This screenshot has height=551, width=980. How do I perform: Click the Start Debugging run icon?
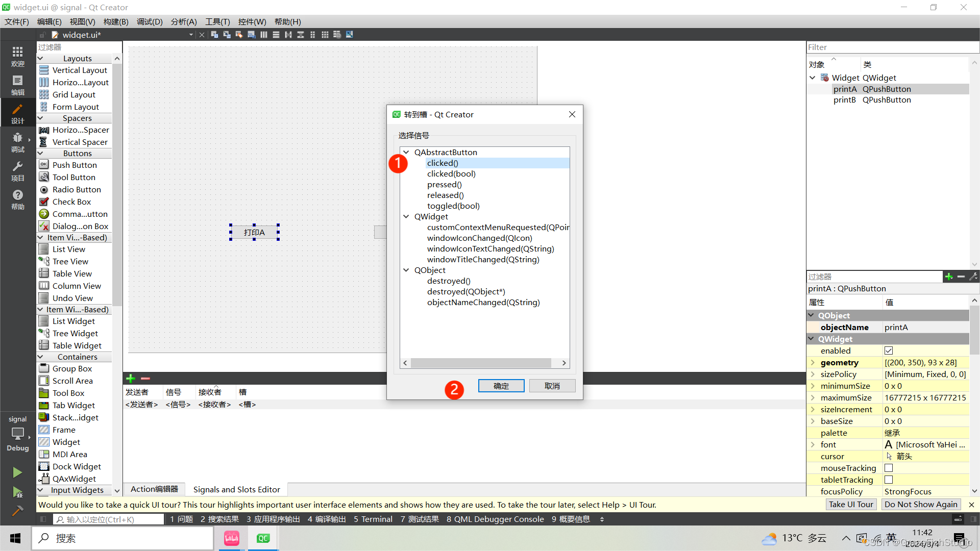(x=17, y=492)
